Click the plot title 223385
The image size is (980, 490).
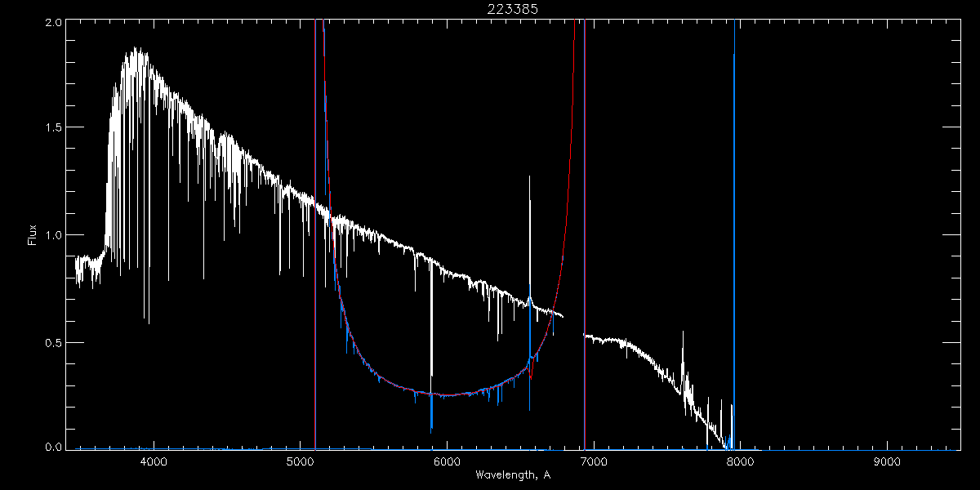tap(514, 9)
